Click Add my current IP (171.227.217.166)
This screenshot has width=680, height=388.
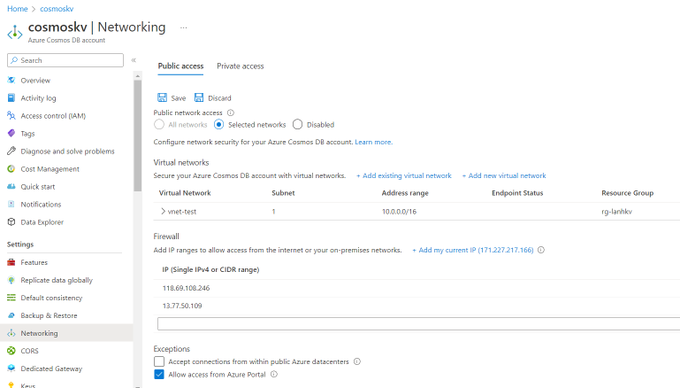coord(473,250)
